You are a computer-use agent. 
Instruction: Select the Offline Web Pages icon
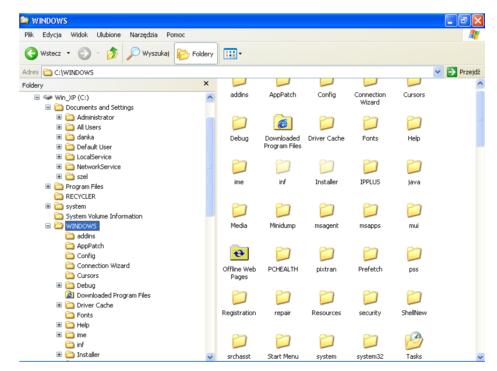(x=239, y=253)
